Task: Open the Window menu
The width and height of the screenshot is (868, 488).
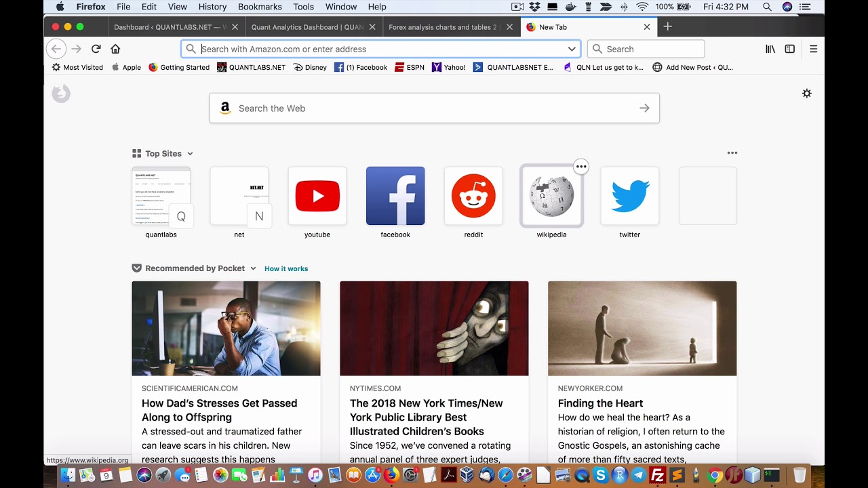Action: [x=341, y=7]
